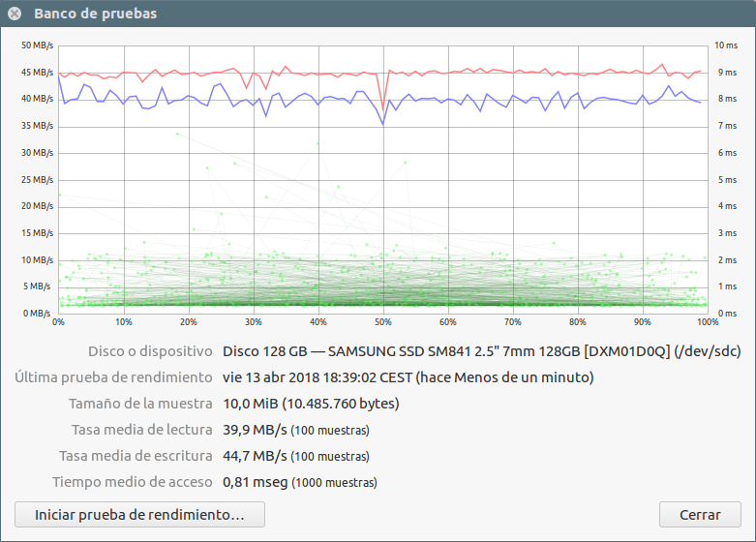This screenshot has height=542, width=756.
Task: Click the 100% mark on horizontal axis
Action: pyautogui.click(x=706, y=322)
